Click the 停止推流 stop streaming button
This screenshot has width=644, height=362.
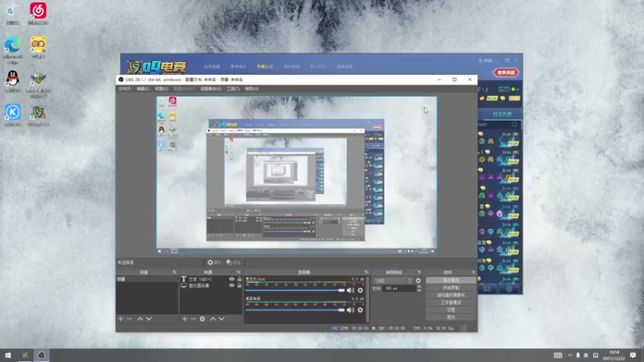(x=451, y=280)
